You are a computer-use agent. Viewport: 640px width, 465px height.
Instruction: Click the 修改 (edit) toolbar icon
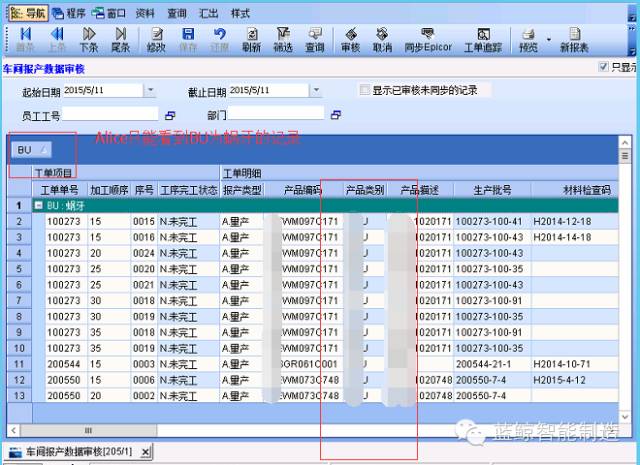point(156,34)
